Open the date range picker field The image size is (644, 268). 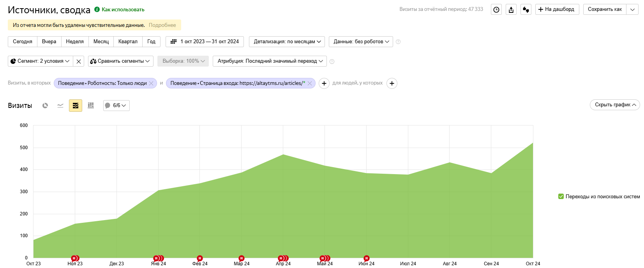point(205,42)
